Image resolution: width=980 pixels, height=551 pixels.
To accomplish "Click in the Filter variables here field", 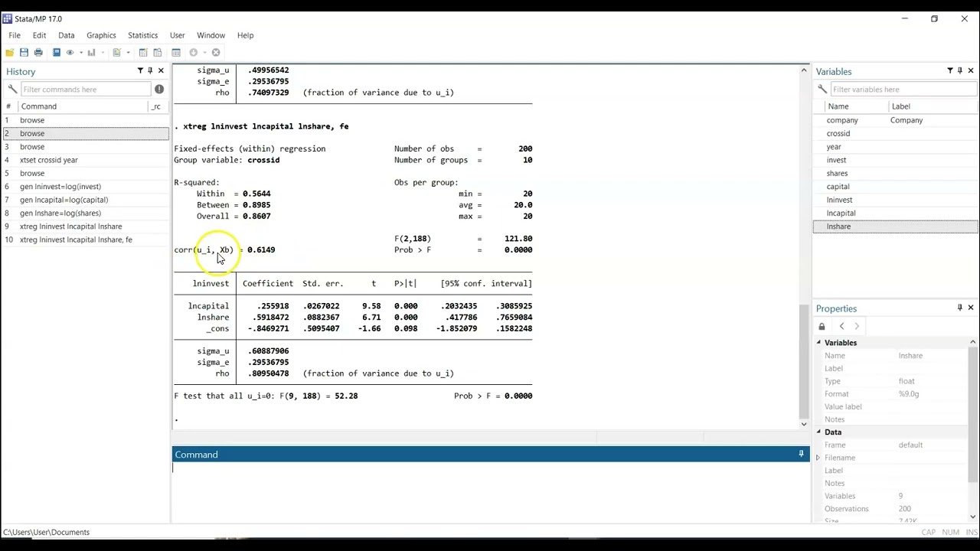I will point(903,90).
